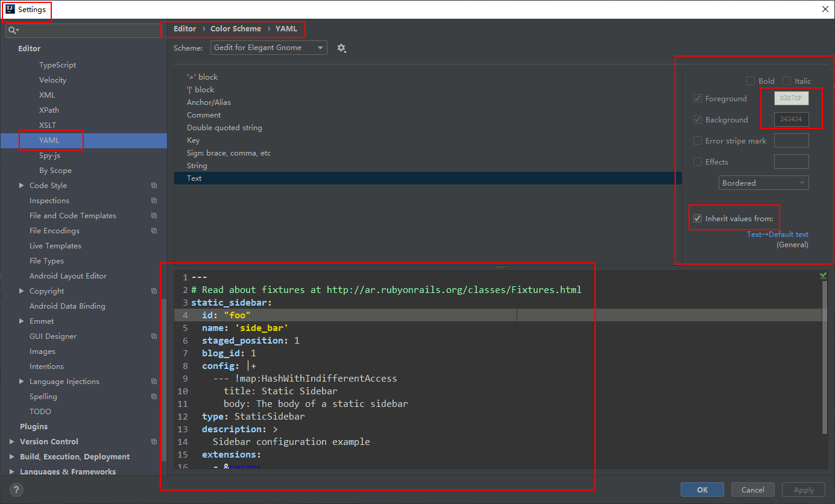This screenshot has height=504, width=835.
Task: Click the copy icon beside Inspections
Action: 154,201
